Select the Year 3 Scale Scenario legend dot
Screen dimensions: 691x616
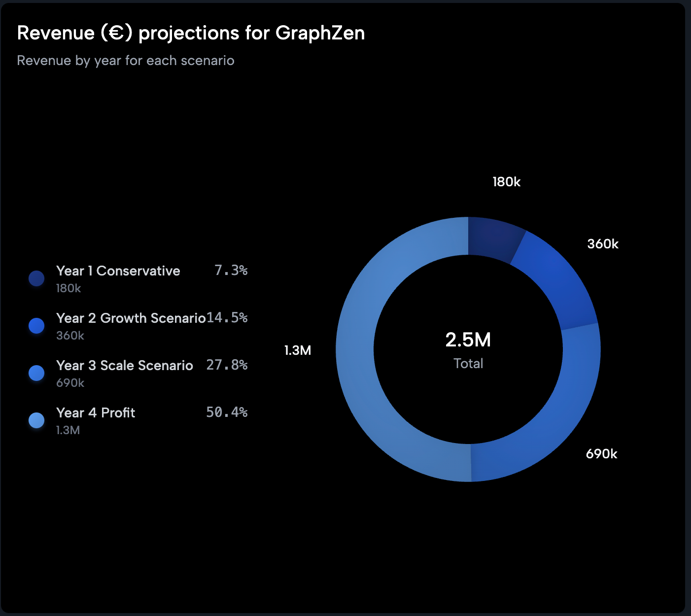pos(36,373)
